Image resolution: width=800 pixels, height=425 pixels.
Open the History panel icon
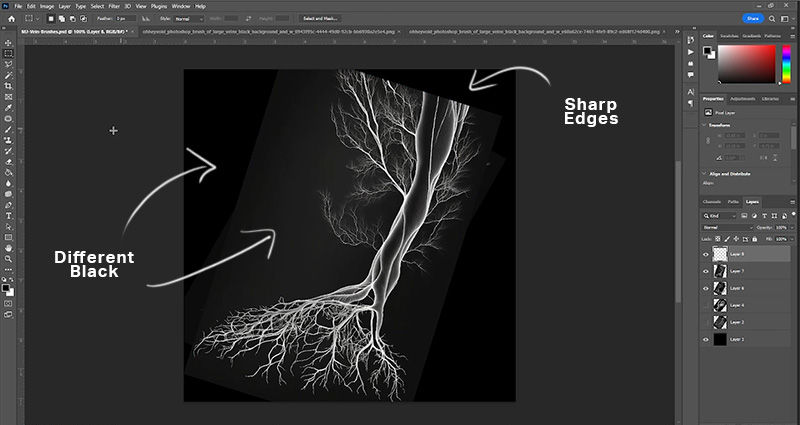(690, 40)
